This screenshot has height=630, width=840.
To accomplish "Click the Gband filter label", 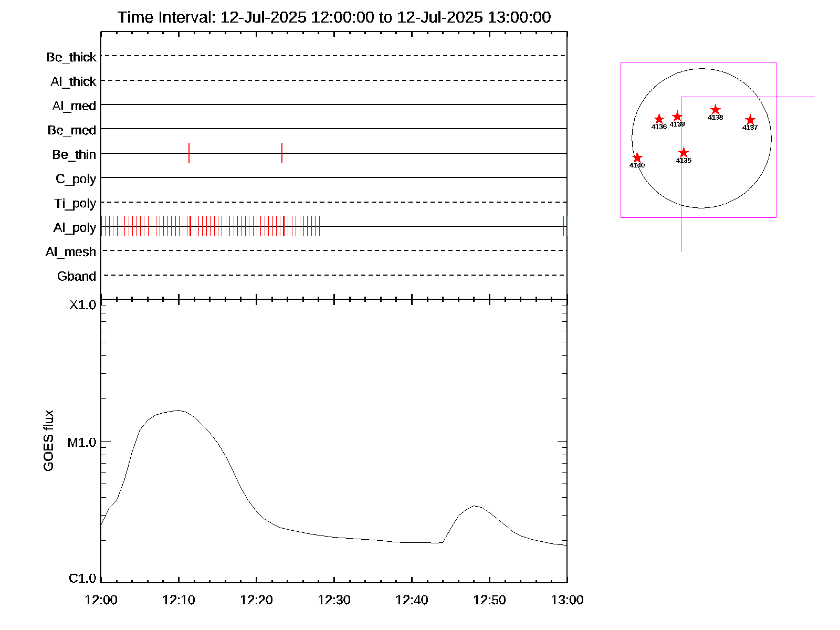I will tap(77, 277).
